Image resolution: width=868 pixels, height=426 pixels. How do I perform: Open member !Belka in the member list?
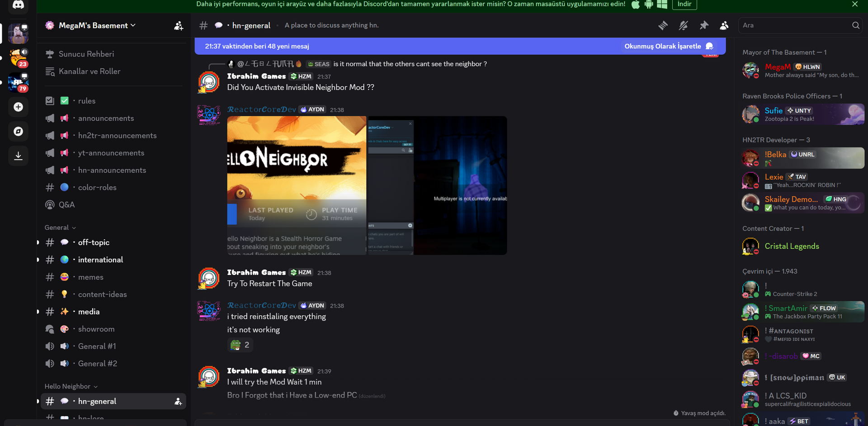[x=803, y=158]
